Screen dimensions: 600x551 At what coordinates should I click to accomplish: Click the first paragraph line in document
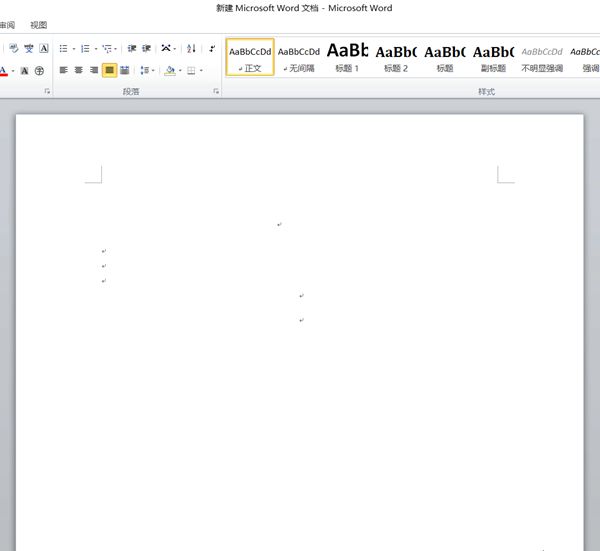tap(279, 225)
